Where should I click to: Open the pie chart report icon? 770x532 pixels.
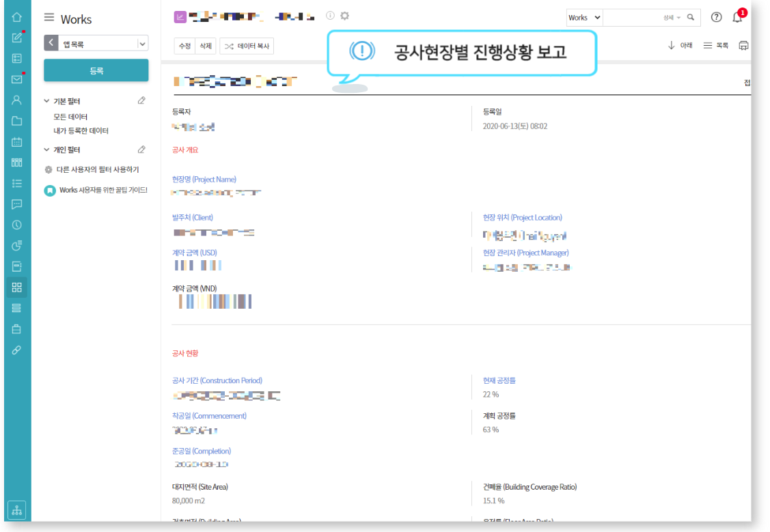click(x=16, y=245)
